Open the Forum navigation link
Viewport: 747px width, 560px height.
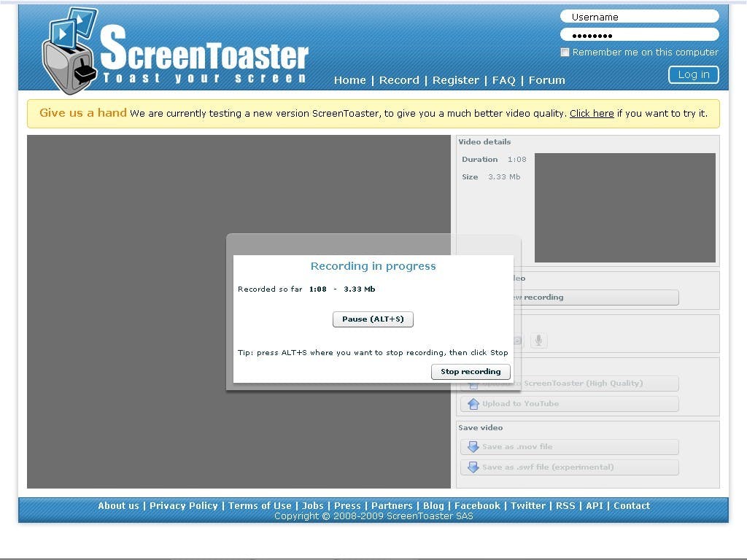547,80
